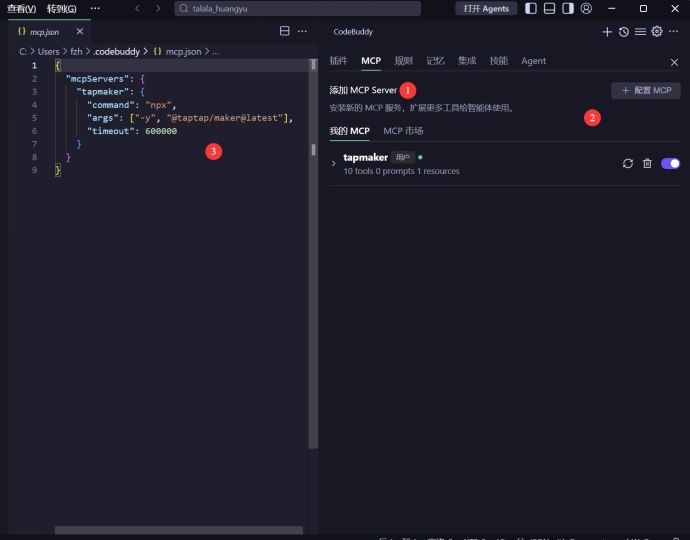This screenshot has height=540, width=690.
Task: Click the timeout value 600000
Action: click(x=161, y=131)
